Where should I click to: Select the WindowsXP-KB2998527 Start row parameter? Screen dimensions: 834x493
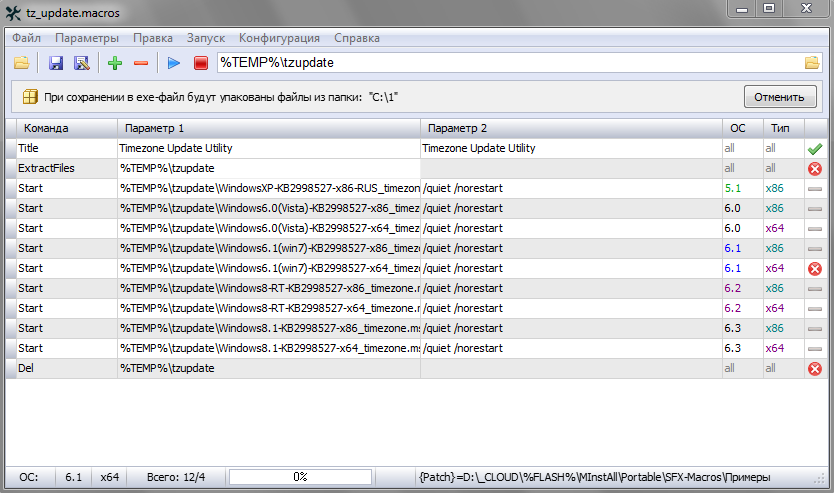pyautogui.click(x=268, y=188)
